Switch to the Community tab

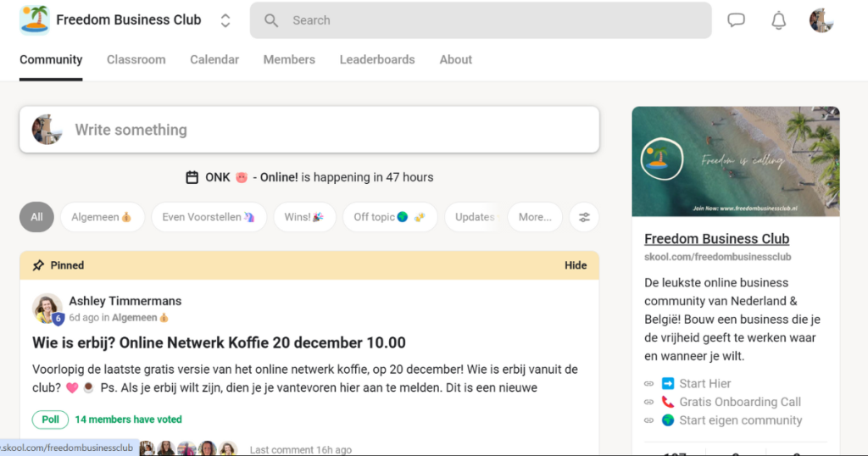[51, 60]
